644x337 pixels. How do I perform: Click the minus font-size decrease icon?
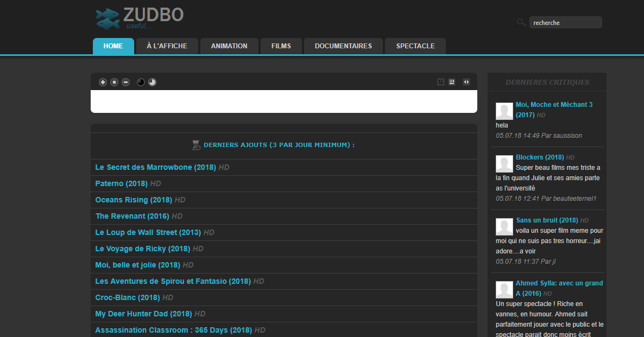click(x=125, y=82)
